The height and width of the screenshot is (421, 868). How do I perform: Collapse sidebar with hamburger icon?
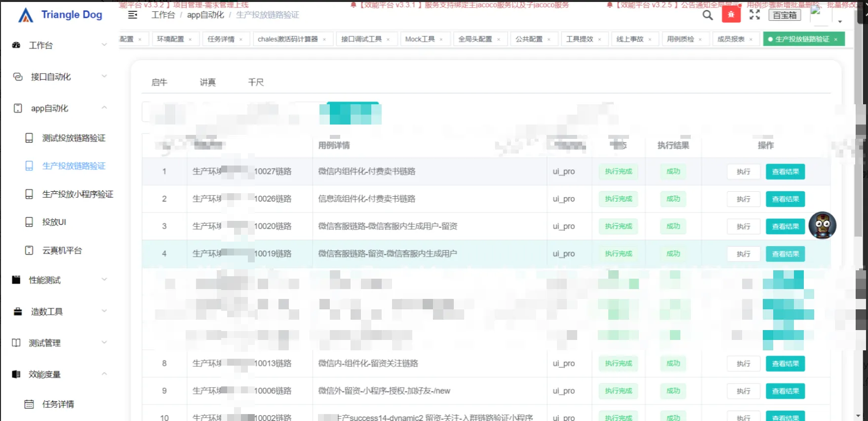pyautogui.click(x=132, y=15)
